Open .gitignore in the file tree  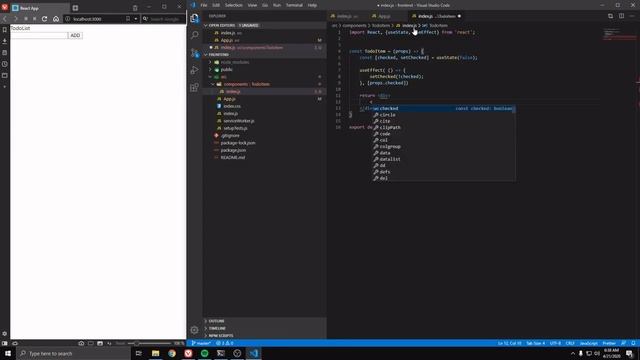[230, 136]
